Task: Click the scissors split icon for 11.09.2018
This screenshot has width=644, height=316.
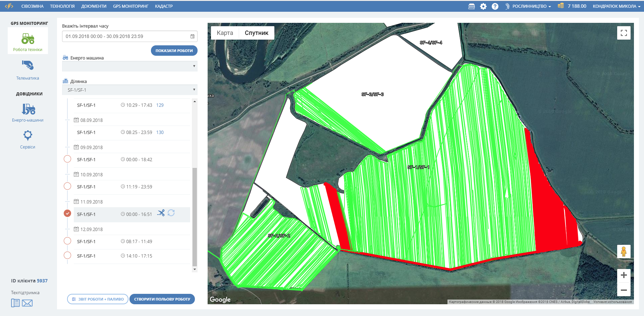Action: [161, 213]
